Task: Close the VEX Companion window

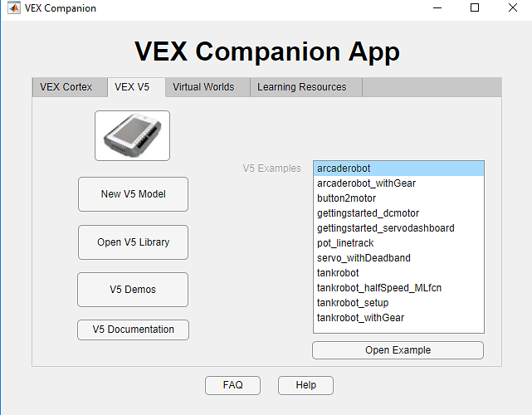Action: pos(513,7)
